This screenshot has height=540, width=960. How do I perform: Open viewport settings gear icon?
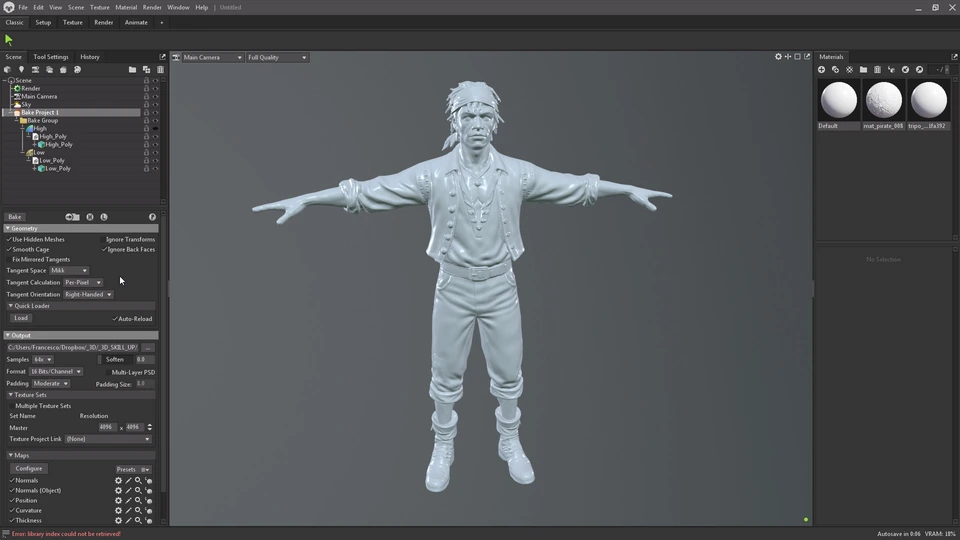click(778, 56)
